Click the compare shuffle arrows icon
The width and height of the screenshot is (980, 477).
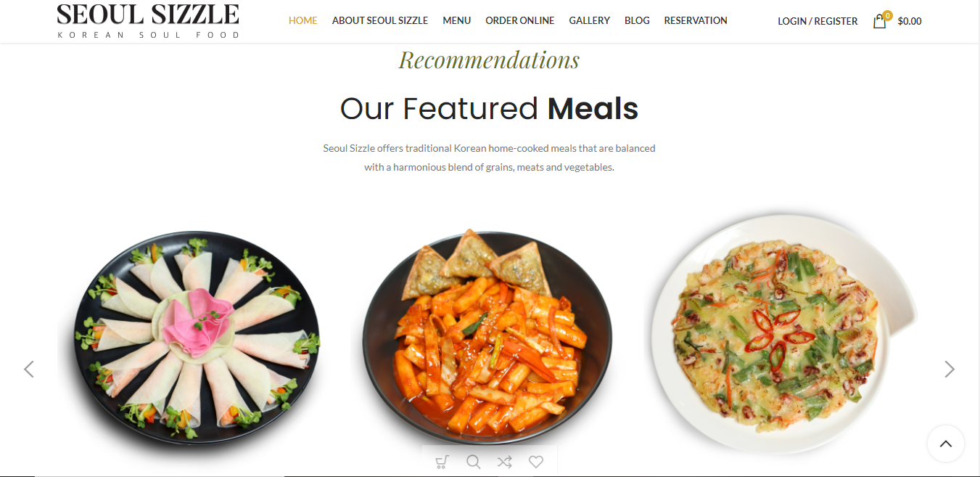(505, 462)
